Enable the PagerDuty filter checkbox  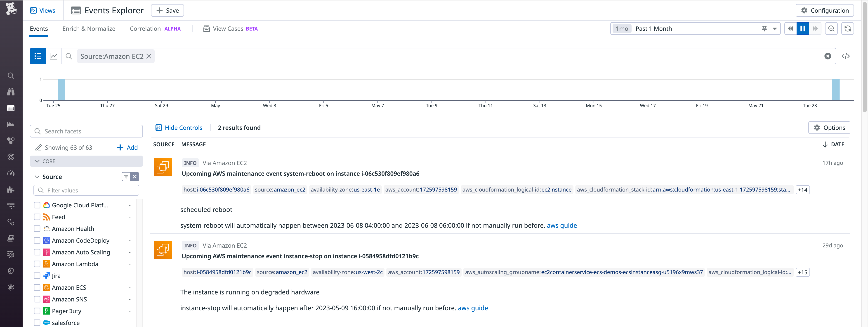37,311
